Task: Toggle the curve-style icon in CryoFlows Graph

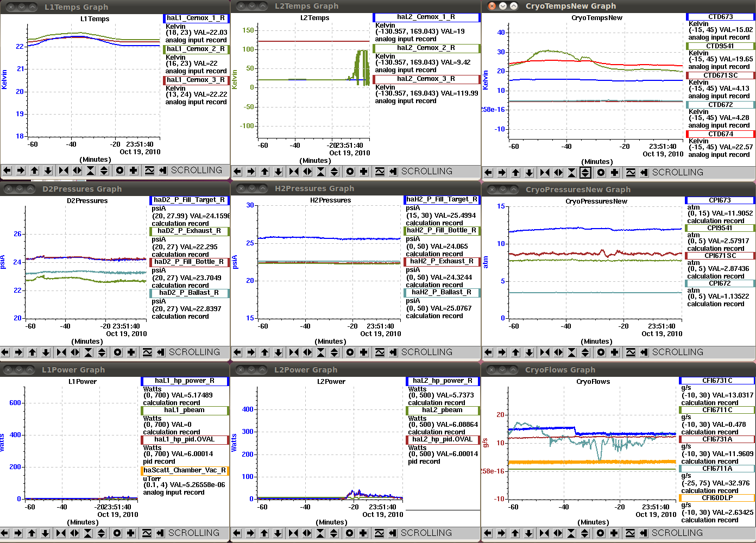Action: pyautogui.click(x=630, y=533)
